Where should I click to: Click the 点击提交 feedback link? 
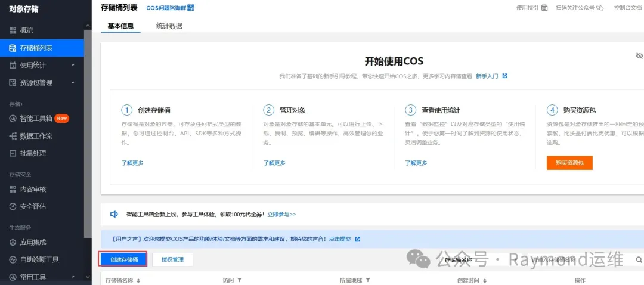click(x=340, y=239)
